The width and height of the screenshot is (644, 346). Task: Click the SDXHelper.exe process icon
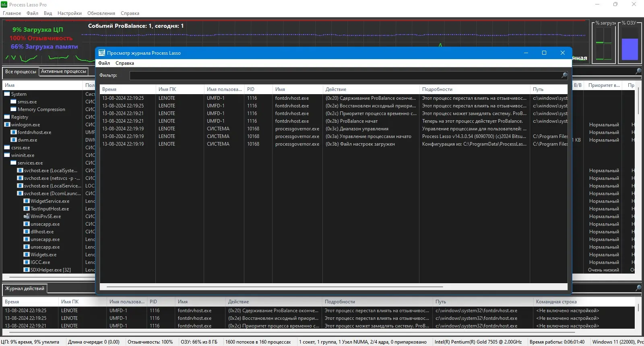[27, 270]
